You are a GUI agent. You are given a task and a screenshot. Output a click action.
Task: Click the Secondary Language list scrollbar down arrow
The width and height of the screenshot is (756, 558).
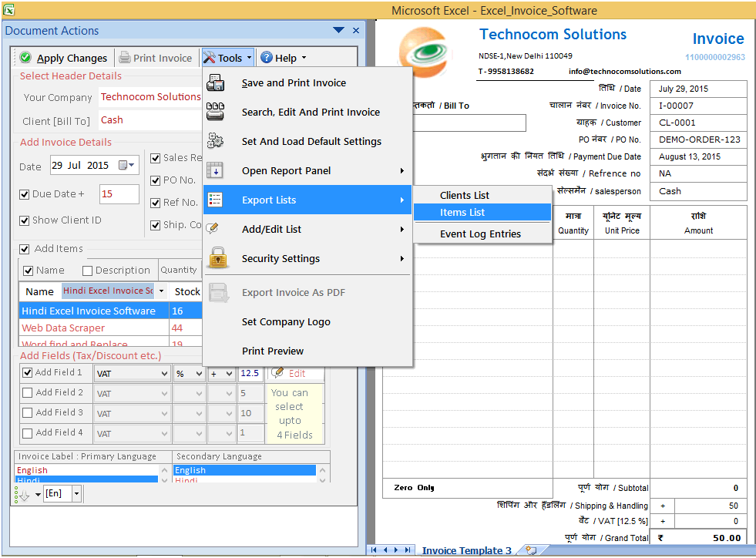tap(323, 480)
